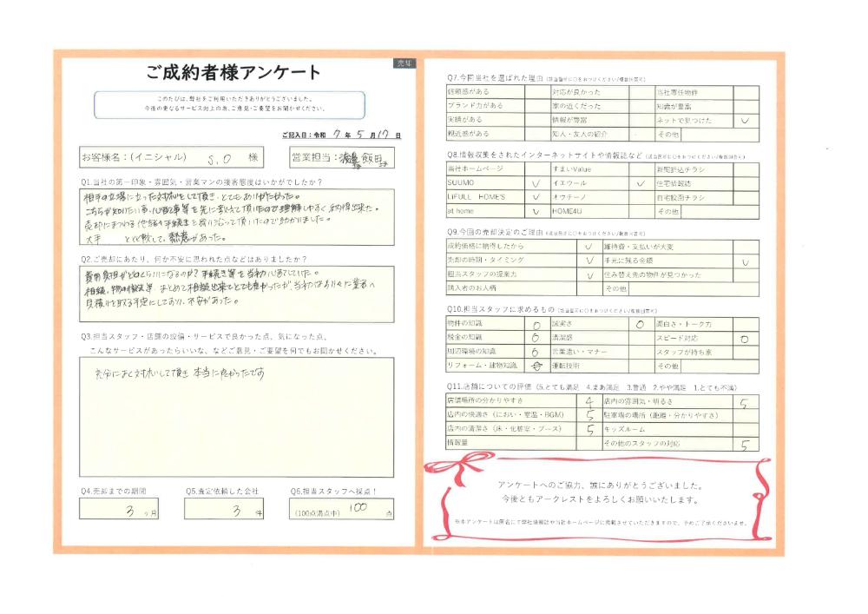The image size is (868, 614).
Task: Toggle the 周辺環境の知識 circled cell
Action: point(537,352)
